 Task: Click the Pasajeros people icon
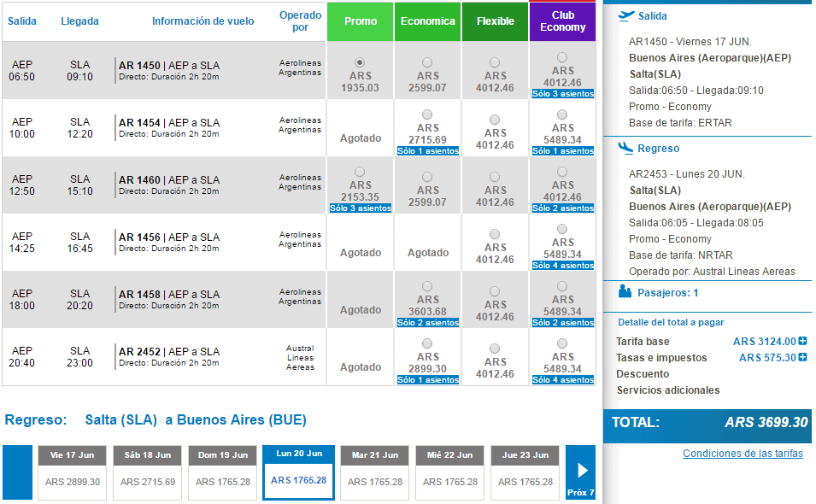click(x=625, y=292)
